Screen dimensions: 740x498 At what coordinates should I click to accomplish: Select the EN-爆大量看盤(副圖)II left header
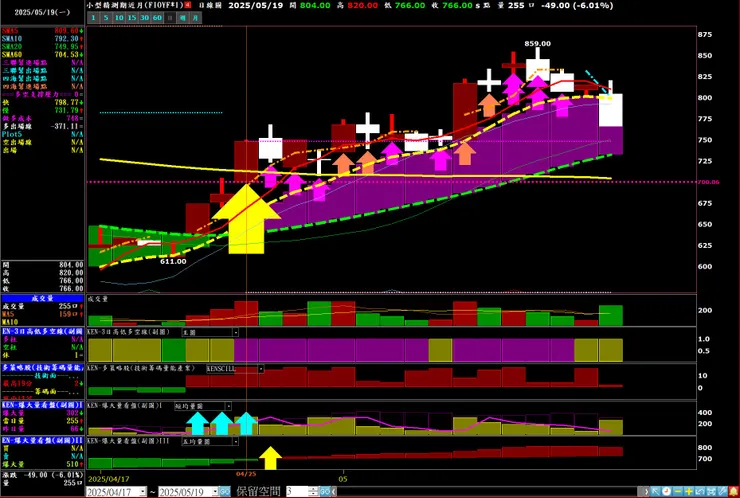click(x=42, y=440)
